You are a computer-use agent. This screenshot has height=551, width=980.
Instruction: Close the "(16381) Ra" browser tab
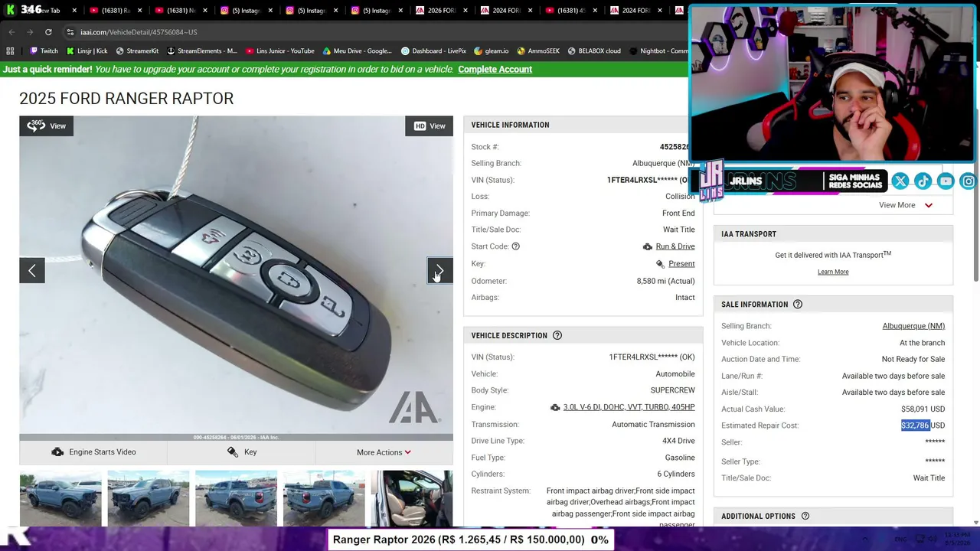click(139, 11)
